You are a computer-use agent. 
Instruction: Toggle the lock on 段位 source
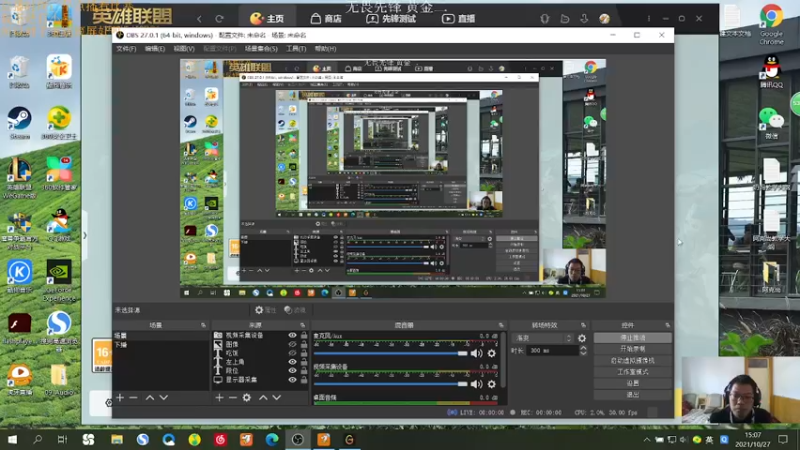[x=304, y=371]
